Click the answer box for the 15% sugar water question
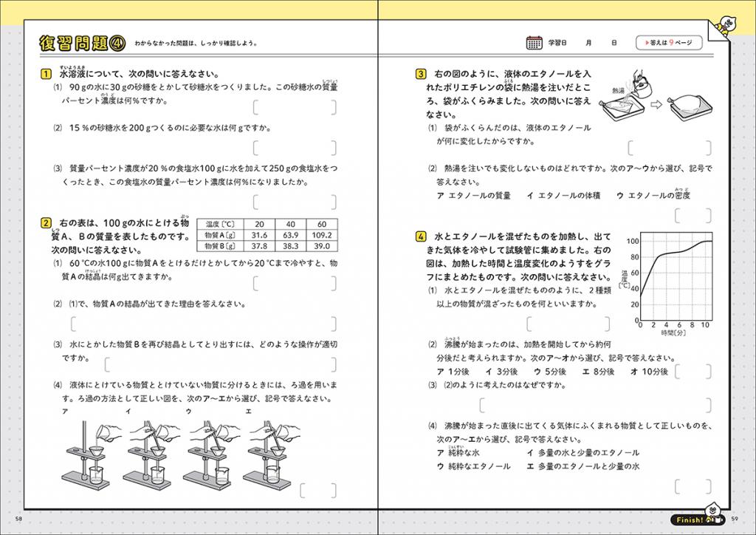Screen dimensions: 756x535 [295, 148]
